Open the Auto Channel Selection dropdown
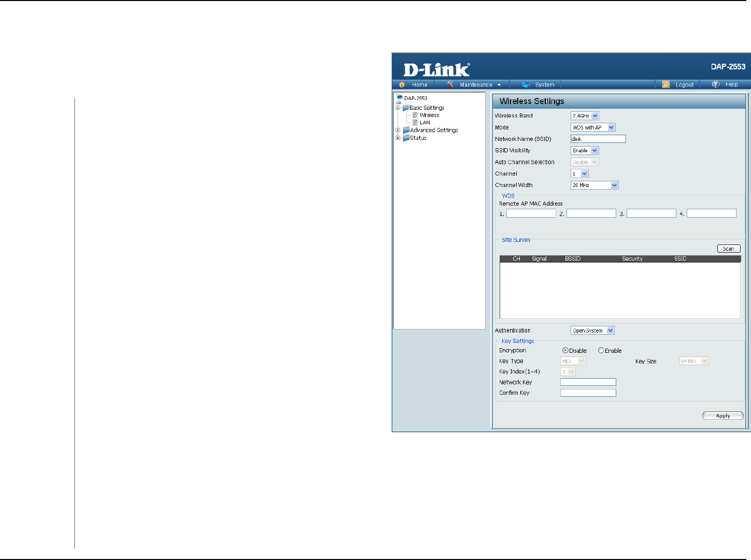 tap(585, 162)
